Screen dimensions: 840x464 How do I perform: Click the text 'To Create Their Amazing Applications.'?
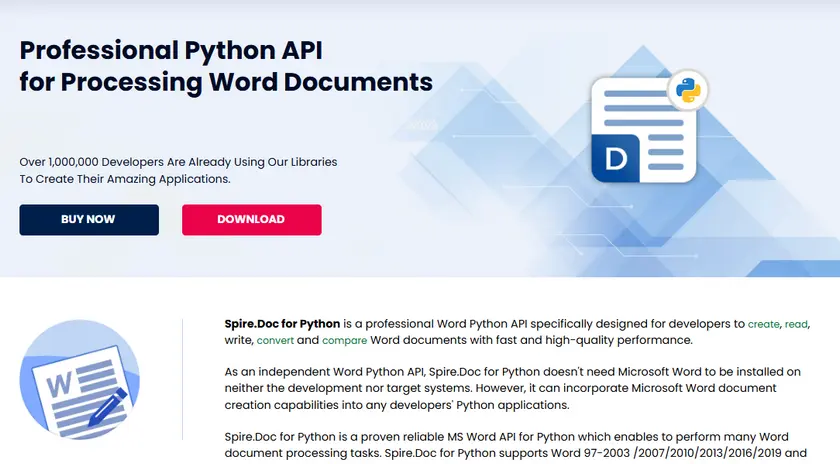click(x=125, y=179)
